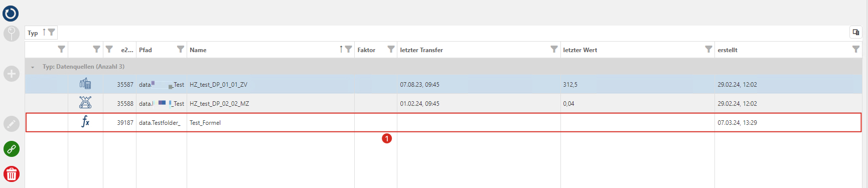Toggle ascending sort arrow on Name column
Viewport: 868px width, 188px height.
(x=341, y=49)
